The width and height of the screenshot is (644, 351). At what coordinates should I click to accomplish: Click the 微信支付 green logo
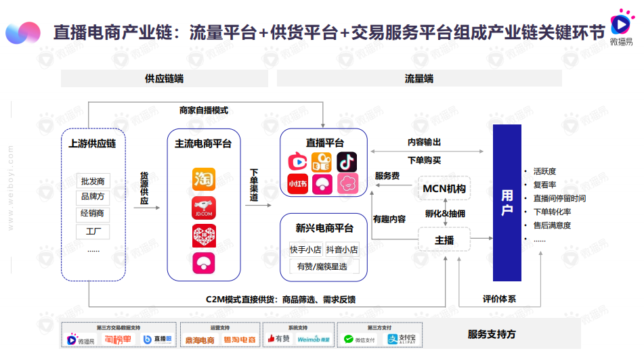[360, 340]
